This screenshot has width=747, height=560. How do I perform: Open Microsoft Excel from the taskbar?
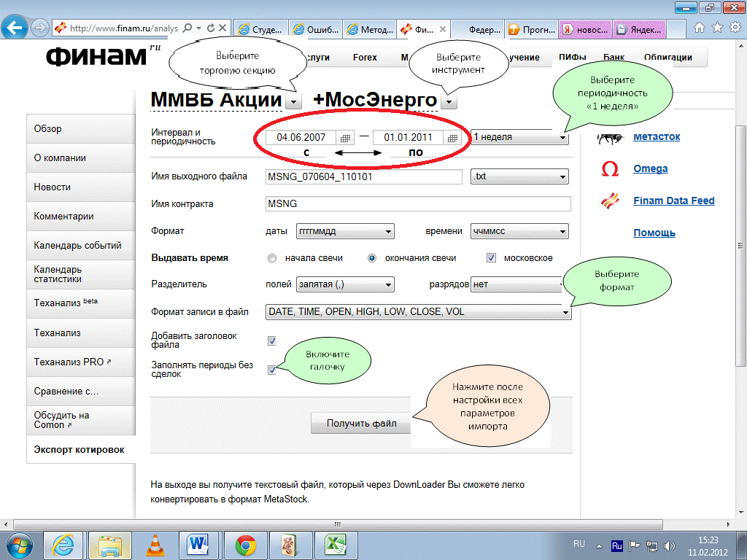point(336,545)
